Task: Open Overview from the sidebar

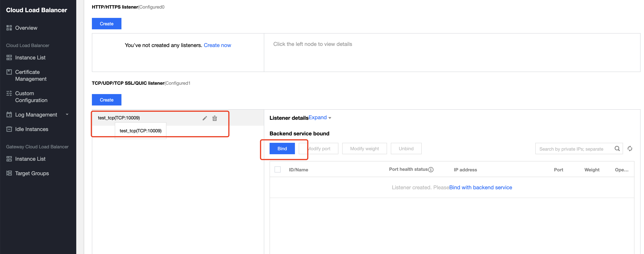Action: (26, 28)
